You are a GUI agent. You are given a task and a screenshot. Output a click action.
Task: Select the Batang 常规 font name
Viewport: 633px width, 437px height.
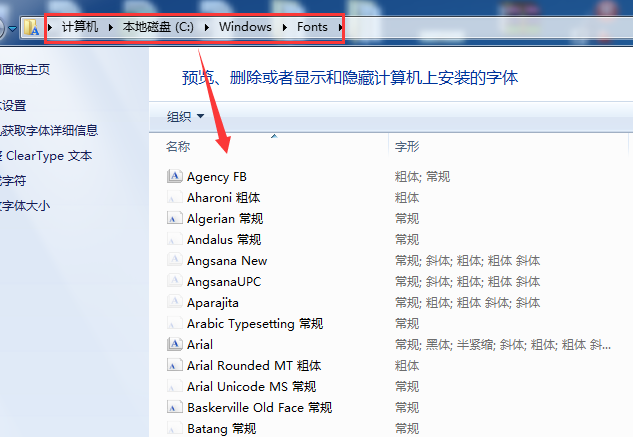(222, 429)
